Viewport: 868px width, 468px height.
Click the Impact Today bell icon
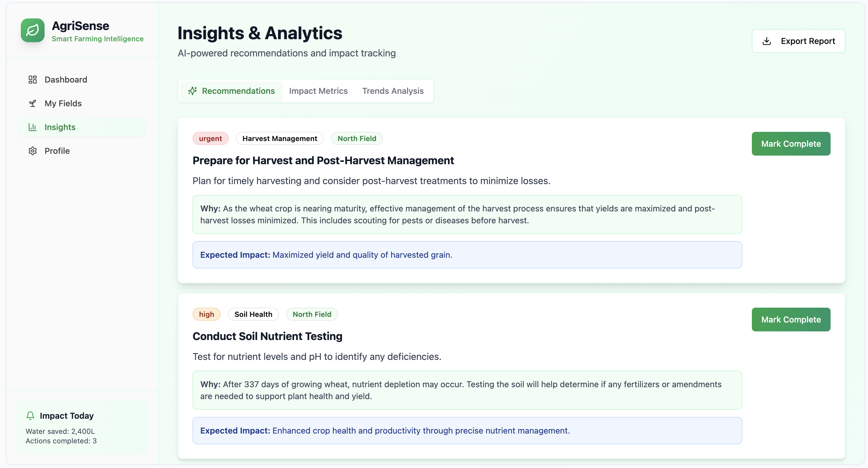[x=30, y=415]
